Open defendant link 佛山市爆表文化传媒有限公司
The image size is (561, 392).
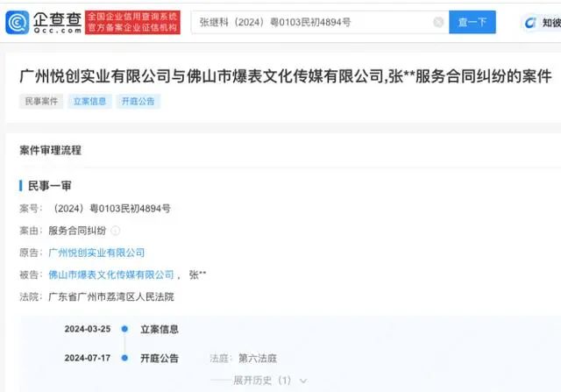[x=111, y=275]
